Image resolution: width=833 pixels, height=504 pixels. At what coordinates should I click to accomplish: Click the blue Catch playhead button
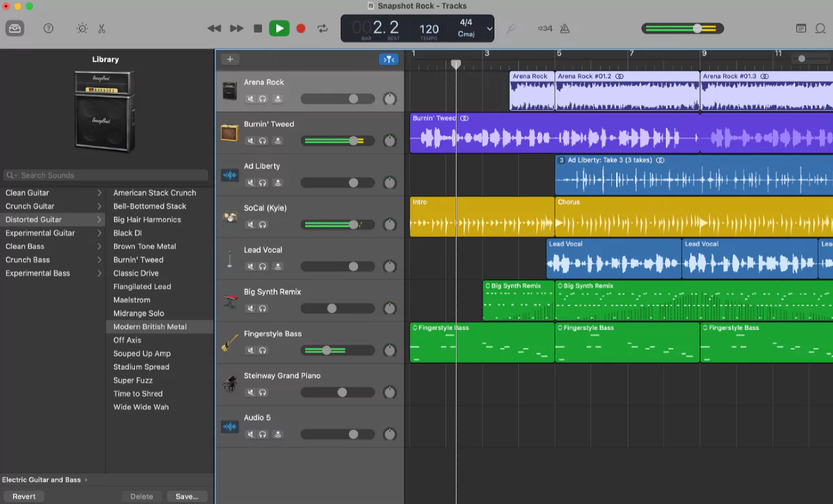[389, 59]
